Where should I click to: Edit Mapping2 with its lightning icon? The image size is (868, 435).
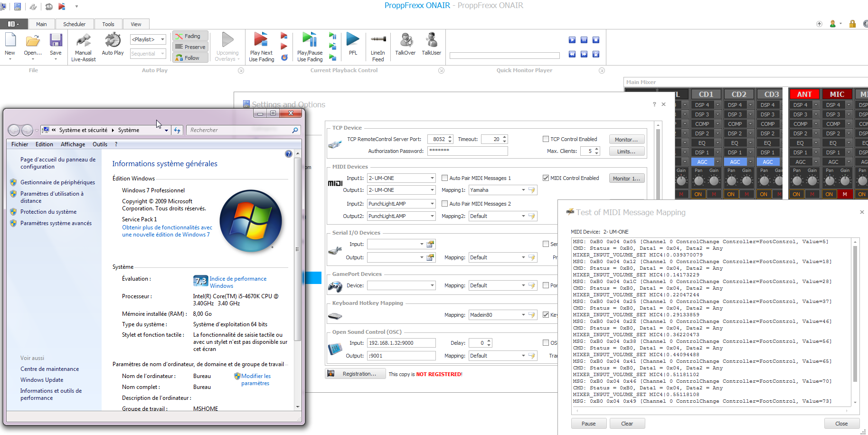[532, 216]
